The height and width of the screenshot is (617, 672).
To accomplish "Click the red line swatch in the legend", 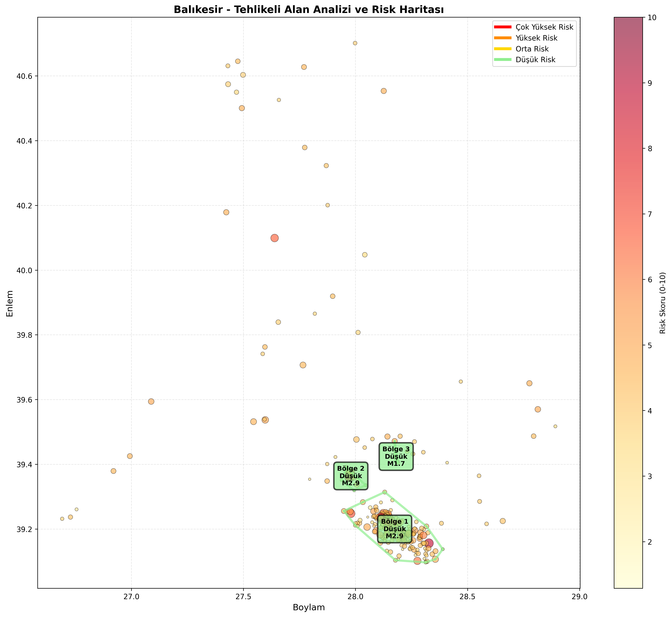I will pos(502,27).
